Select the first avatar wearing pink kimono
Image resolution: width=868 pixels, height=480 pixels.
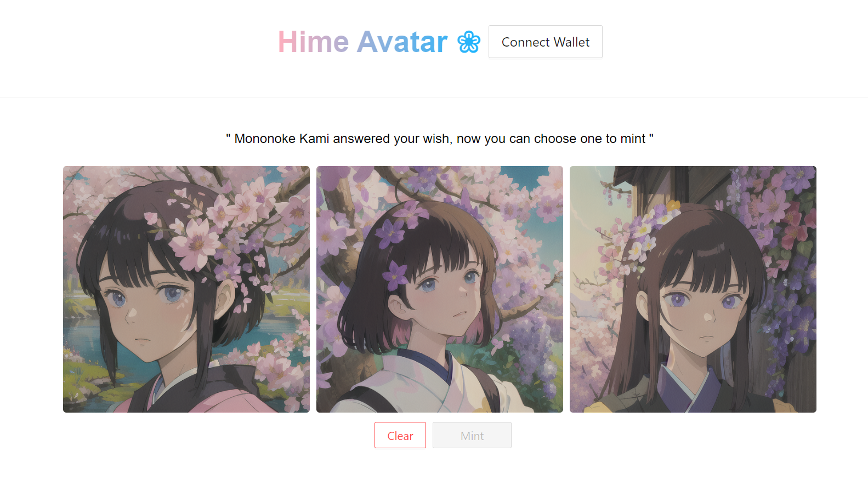coord(186,289)
